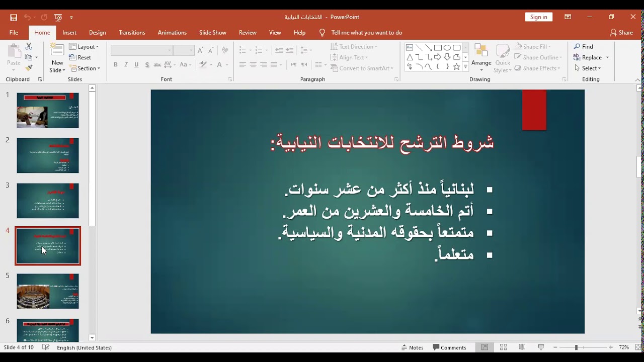Clear all formatting icon
Viewport: 644px width, 362px height.
225,50
